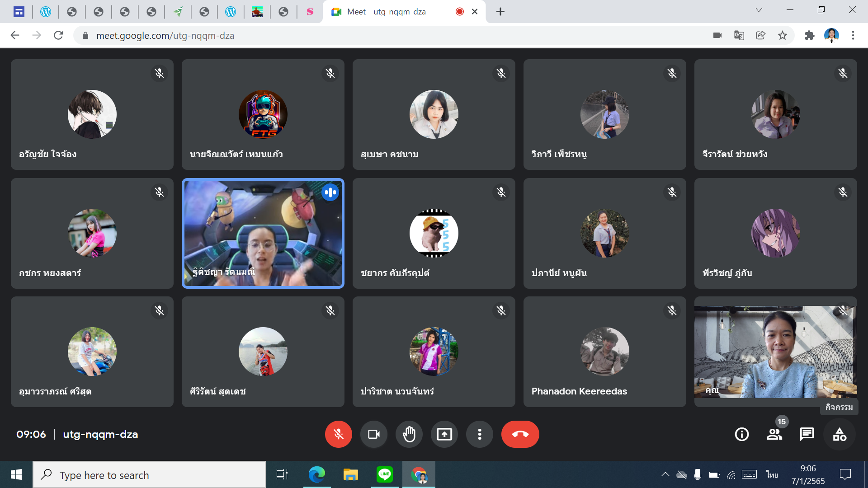The height and width of the screenshot is (488, 868).
Task: Launch Microsoft Edge from taskbar
Action: (316, 474)
